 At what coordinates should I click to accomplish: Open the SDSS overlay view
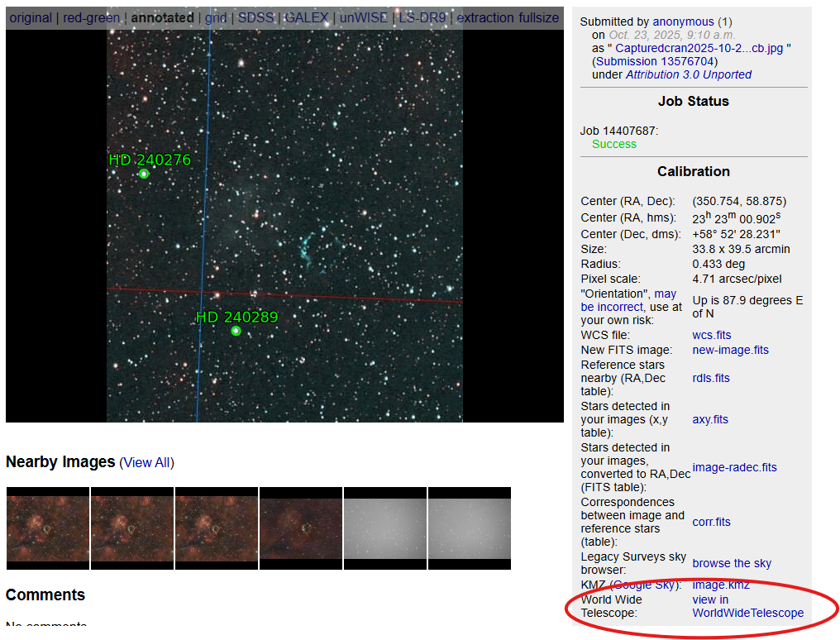pos(255,17)
